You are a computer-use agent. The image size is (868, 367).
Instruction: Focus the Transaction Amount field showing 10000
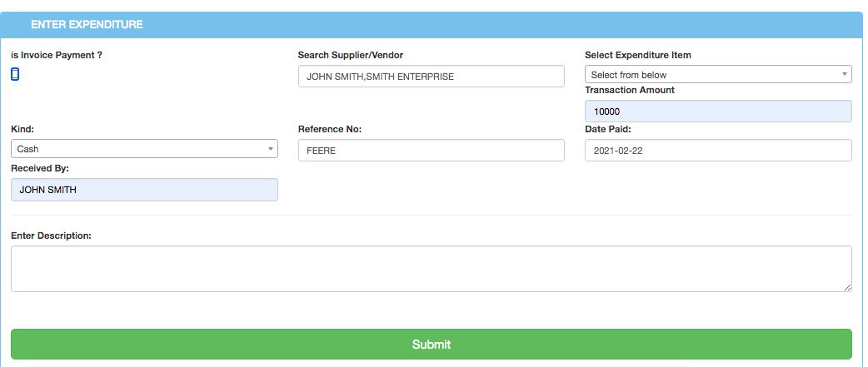[x=717, y=112]
